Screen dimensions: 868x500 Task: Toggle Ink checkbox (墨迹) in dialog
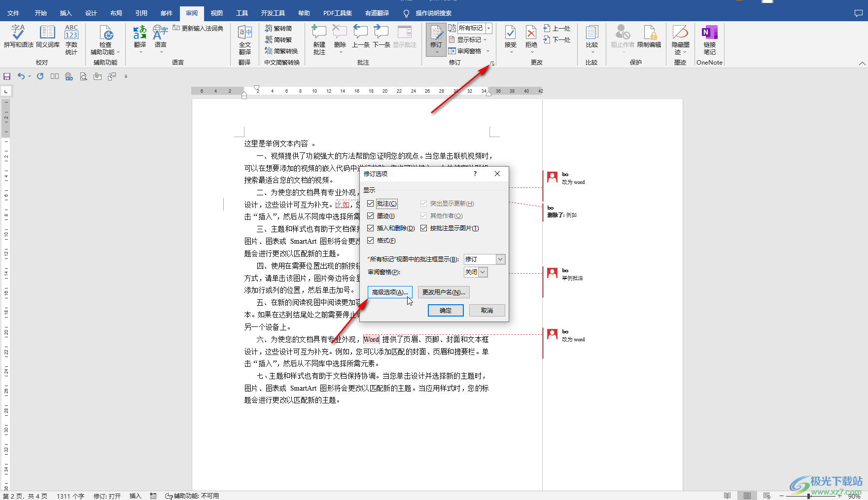point(371,216)
